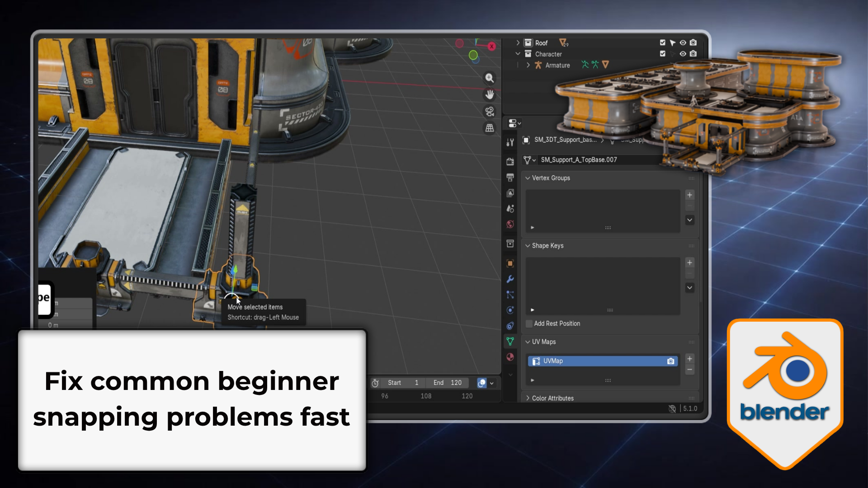Click the Armature object icon in outliner
This screenshot has width=868, height=488.
point(538,65)
